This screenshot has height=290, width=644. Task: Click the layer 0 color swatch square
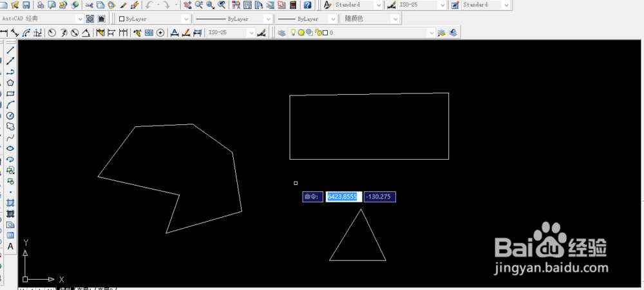[x=325, y=32]
